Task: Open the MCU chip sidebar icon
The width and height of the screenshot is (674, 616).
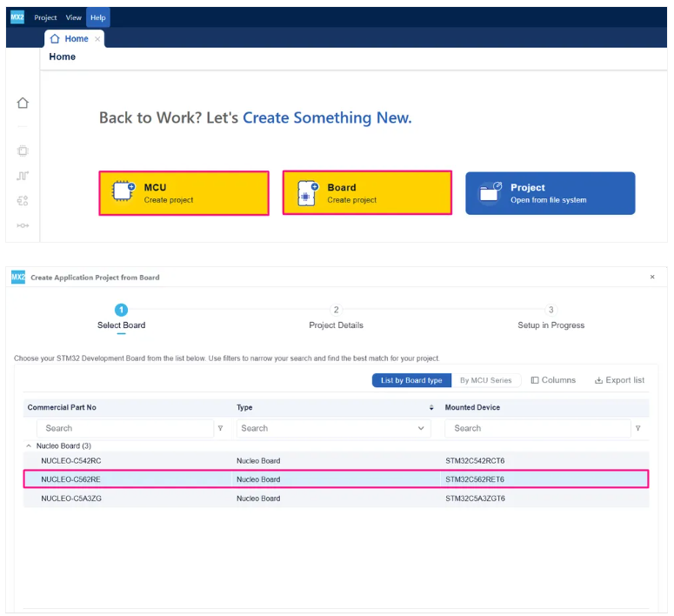Action: tap(23, 151)
